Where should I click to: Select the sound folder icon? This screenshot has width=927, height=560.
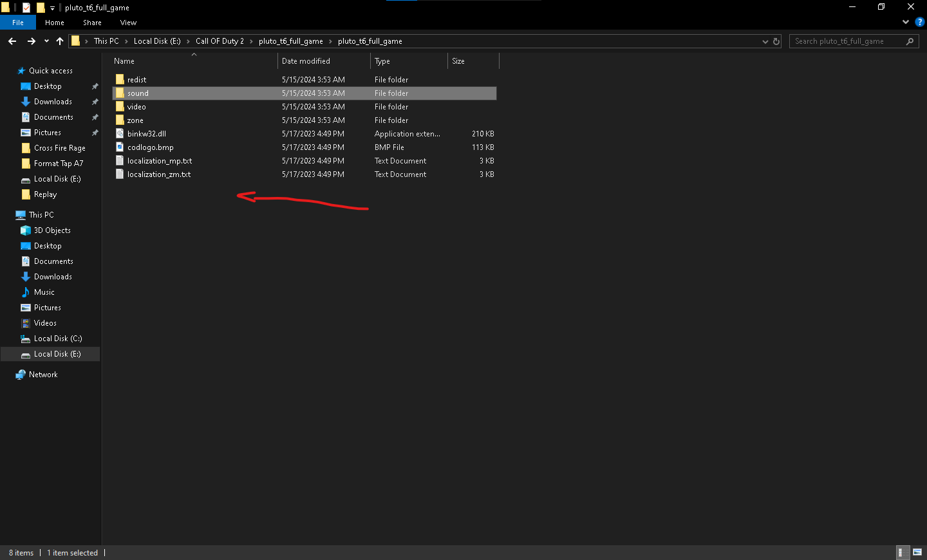120,93
